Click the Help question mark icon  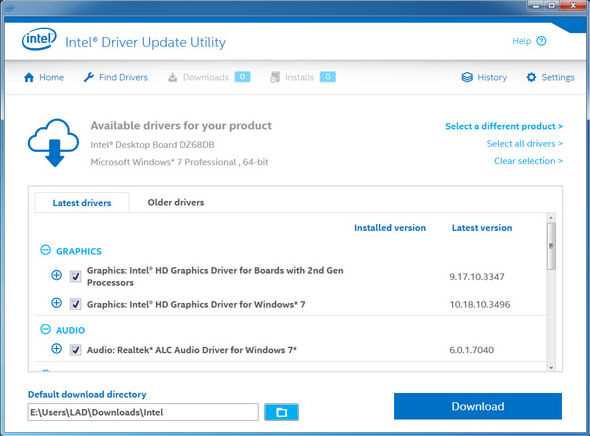click(541, 41)
